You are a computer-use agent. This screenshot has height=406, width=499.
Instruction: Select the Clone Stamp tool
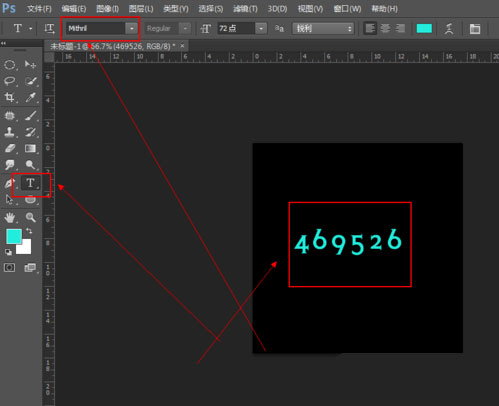pyautogui.click(x=10, y=132)
